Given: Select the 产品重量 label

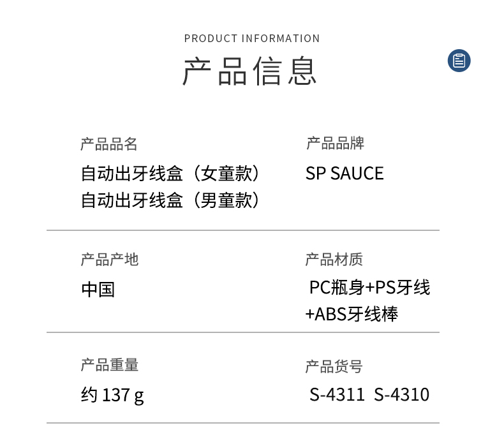Looking at the screenshot, I should (x=109, y=365).
